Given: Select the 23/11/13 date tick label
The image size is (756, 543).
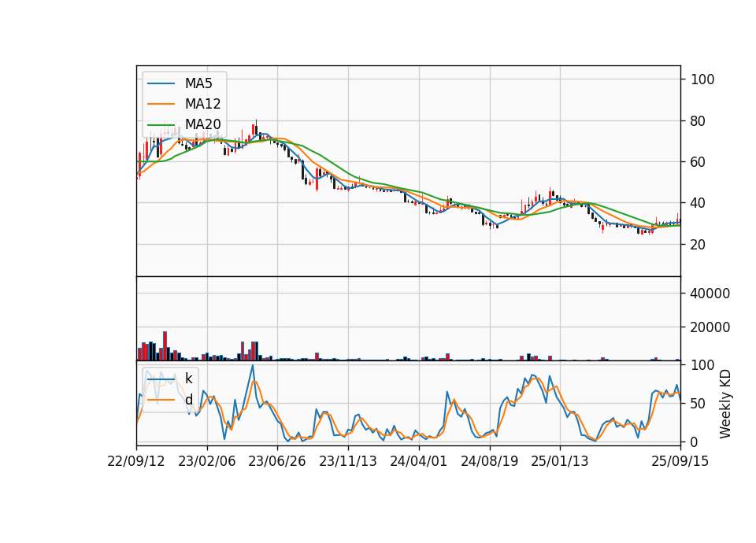Looking at the screenshot, I should [x=347, y=461].
